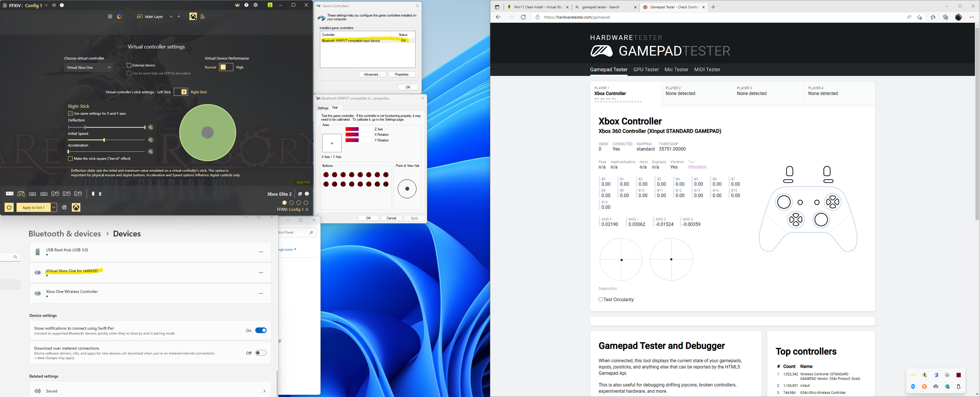
Task: Open the shortcuts icon beside Xbox icon
Action: click(202, 16)
